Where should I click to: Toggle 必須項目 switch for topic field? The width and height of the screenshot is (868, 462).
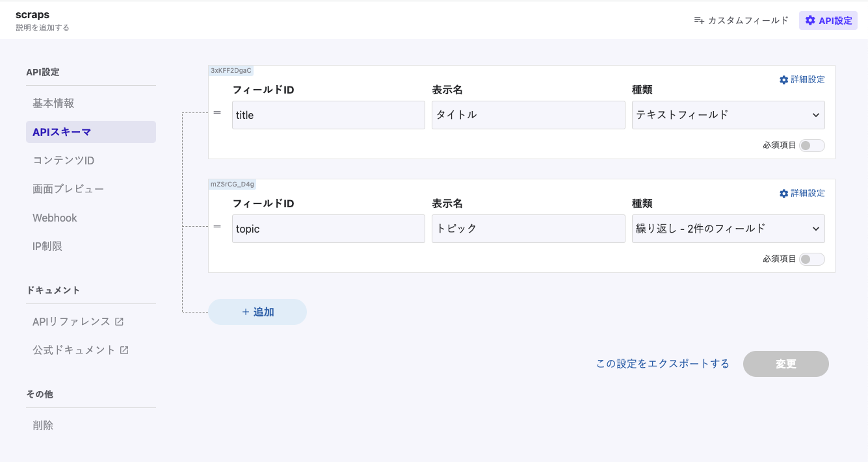(x=811, y=259)
